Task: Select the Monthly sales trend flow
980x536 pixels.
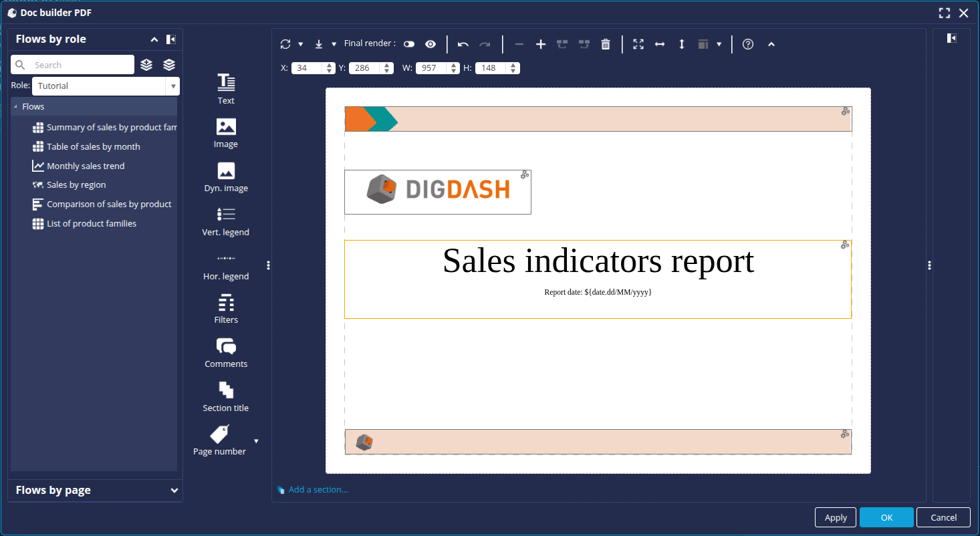Action: 86,166
